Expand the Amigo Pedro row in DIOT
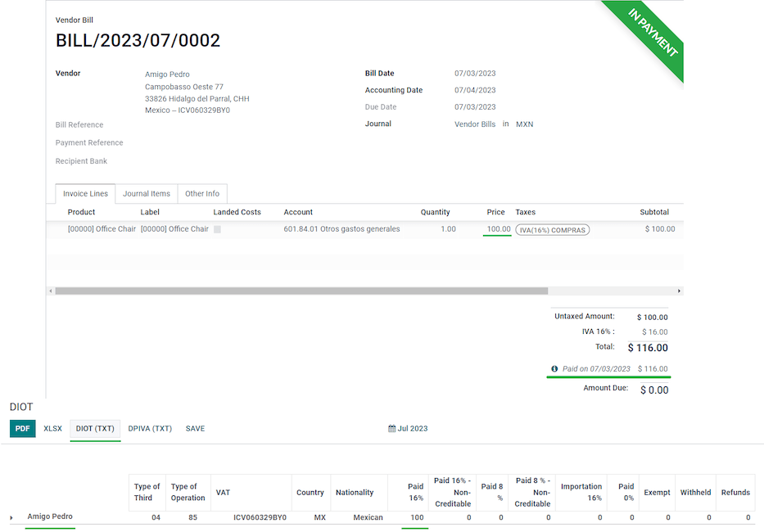 11,518
